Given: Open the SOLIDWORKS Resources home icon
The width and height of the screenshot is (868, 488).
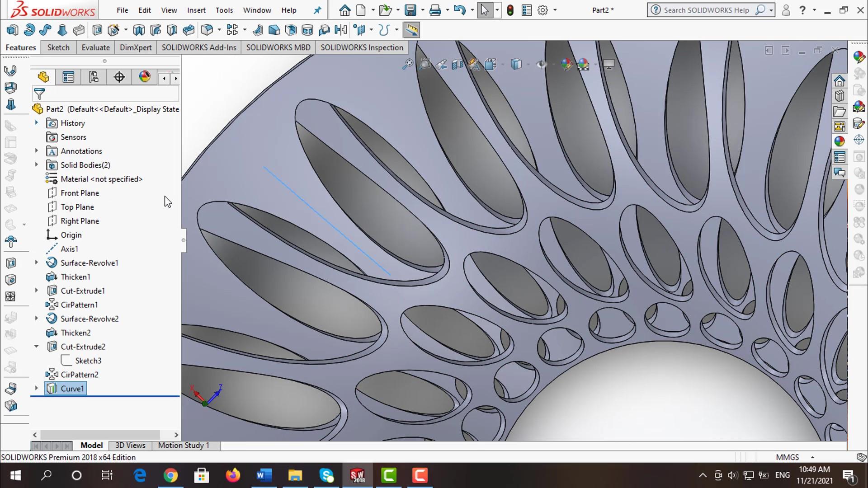Looking at the screenshot, I should point(840,81).
